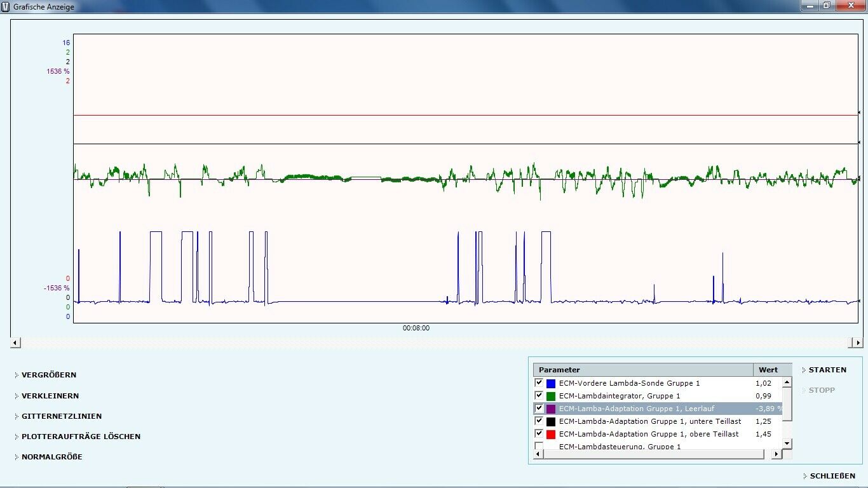Uncheck ECM-Lambdaintegrator Gruppe 1 checkbox
The image size is (868, 488).
point(539,396)
